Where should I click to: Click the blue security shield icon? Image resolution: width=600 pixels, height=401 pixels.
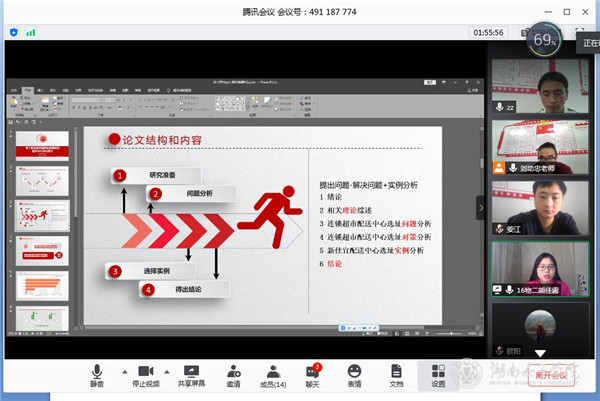(x=14, y=32)
